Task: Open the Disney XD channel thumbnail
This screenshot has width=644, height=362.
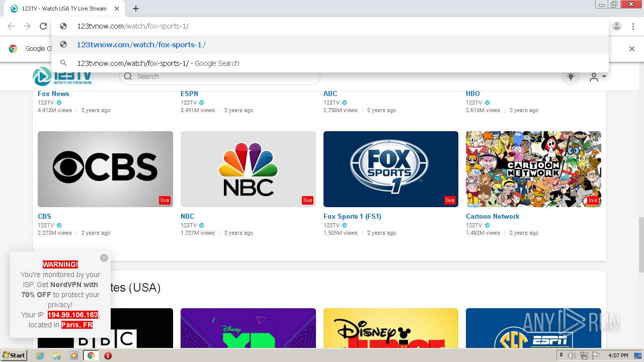Action: click(248, 328)
